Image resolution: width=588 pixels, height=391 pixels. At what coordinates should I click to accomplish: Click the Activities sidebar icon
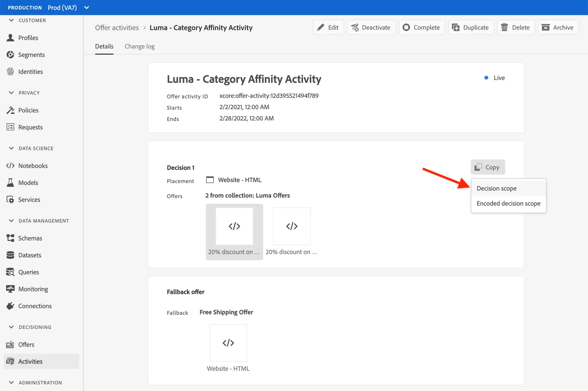pos(10,362)
